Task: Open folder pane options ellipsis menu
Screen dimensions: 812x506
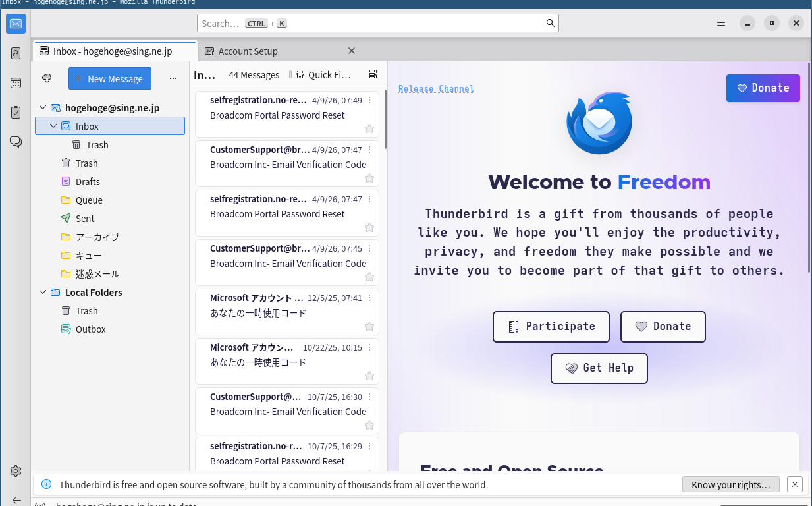Action: pos(173,78)
